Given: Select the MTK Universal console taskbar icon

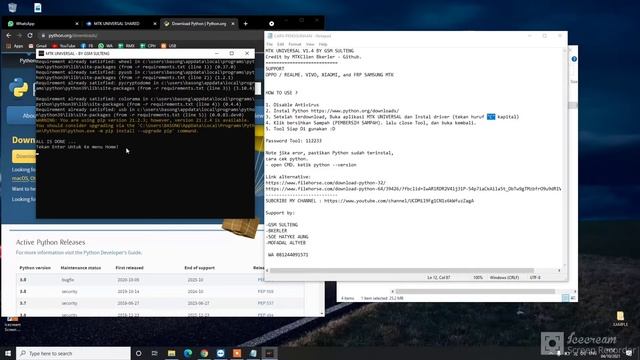Looking at the screenshot, I should click(269, 353).
